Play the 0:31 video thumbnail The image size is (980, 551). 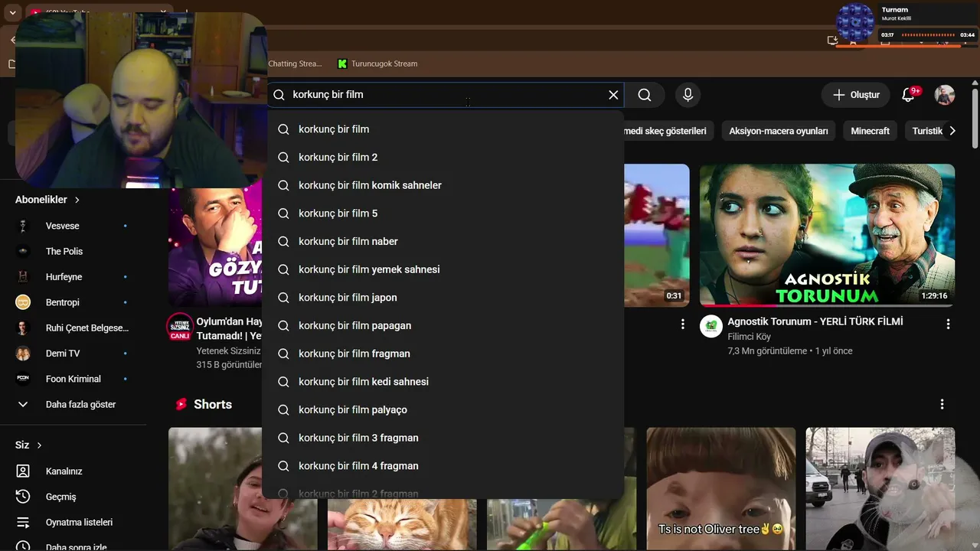click(657, 236)
